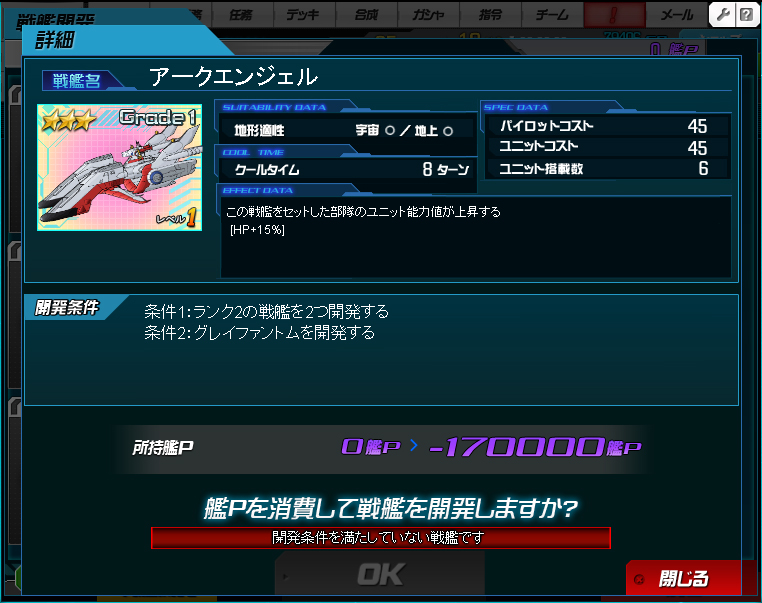Click the red exclamation alert tab
The height and width of the screenshot is (603, 762).
pos(614,15)
